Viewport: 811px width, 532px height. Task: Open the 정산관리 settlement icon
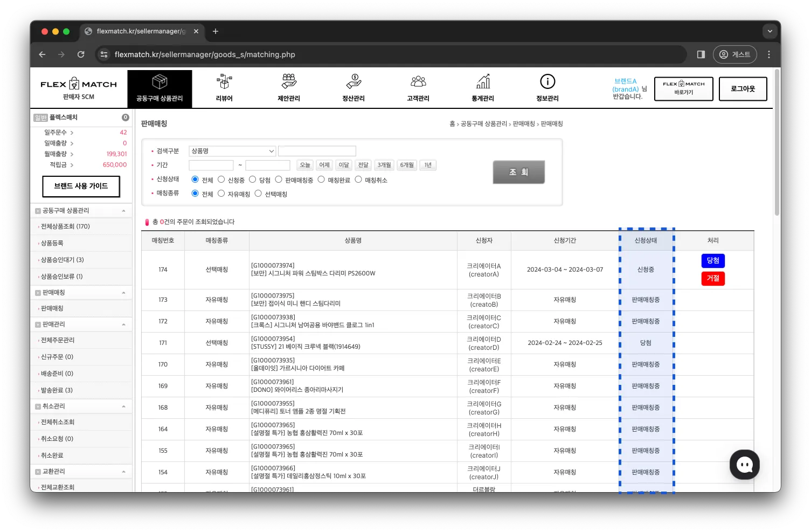click(x=353, y=82)
